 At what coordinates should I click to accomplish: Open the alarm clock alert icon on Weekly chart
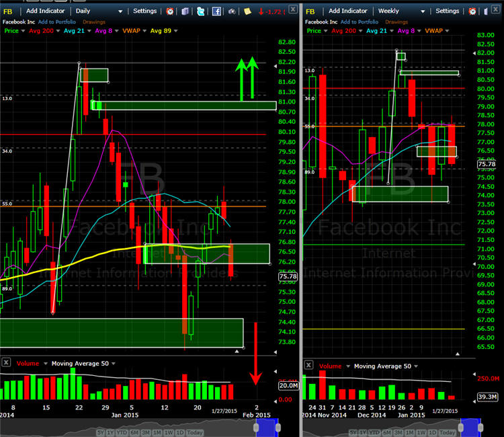(472, 11)
